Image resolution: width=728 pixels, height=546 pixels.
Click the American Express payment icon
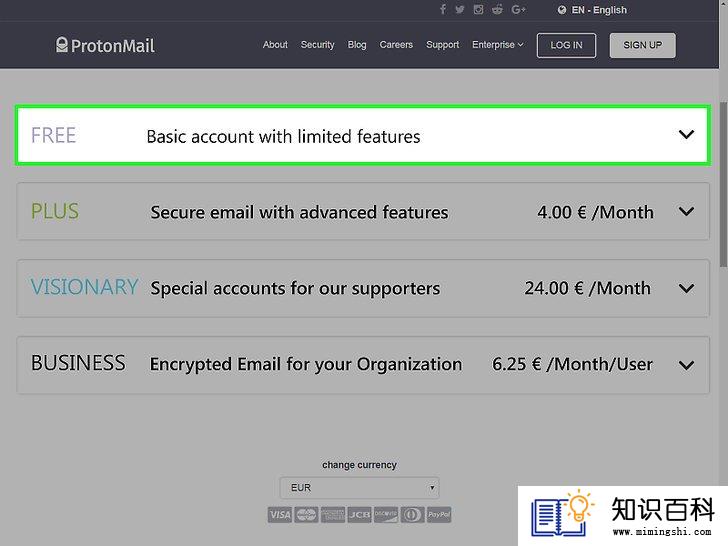point(333,514)
